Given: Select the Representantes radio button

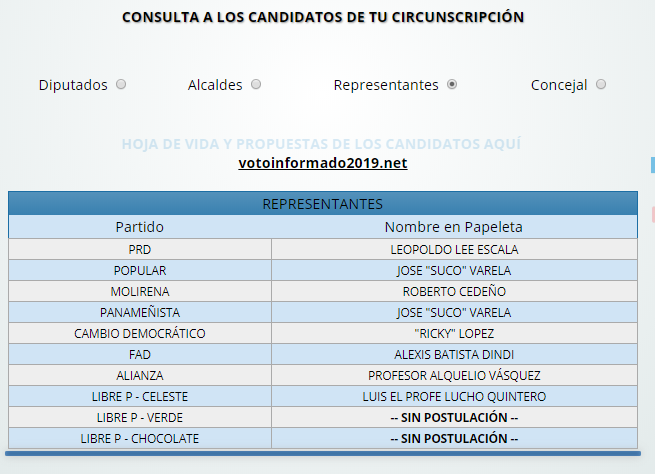Looking at the screenshot, I should point(452,84).
